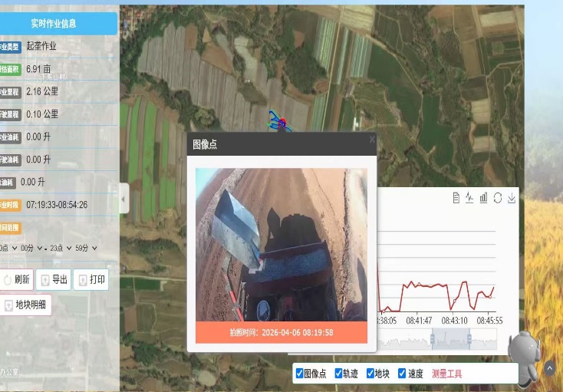This screenshot has width=563, height=392.
Task: Uncheck the 地块 checkbox
Action: click(370, 374)
